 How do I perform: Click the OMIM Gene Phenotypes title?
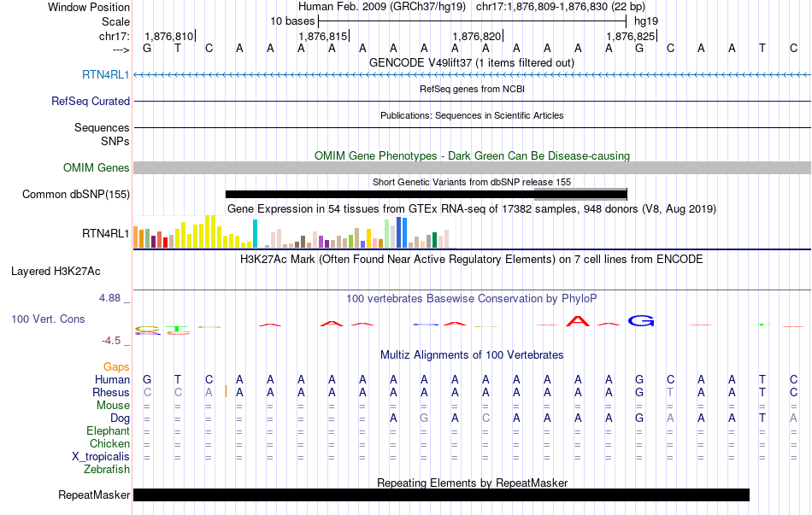(472, 155)
